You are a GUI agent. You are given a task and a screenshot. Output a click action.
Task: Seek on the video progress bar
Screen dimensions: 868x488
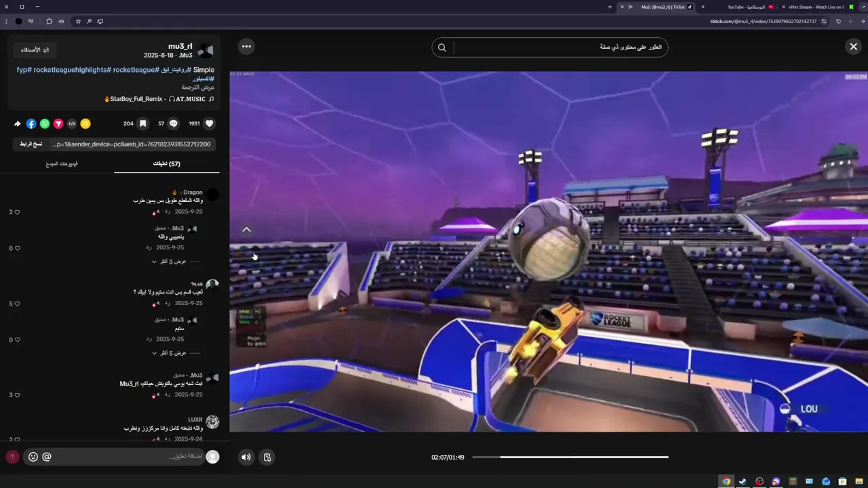click(x=570, y=457)
